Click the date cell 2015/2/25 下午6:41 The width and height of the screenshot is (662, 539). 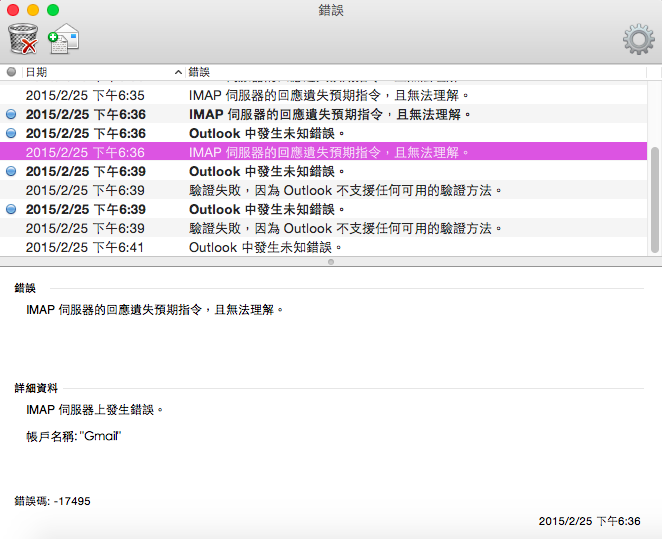tap(84, 247)
